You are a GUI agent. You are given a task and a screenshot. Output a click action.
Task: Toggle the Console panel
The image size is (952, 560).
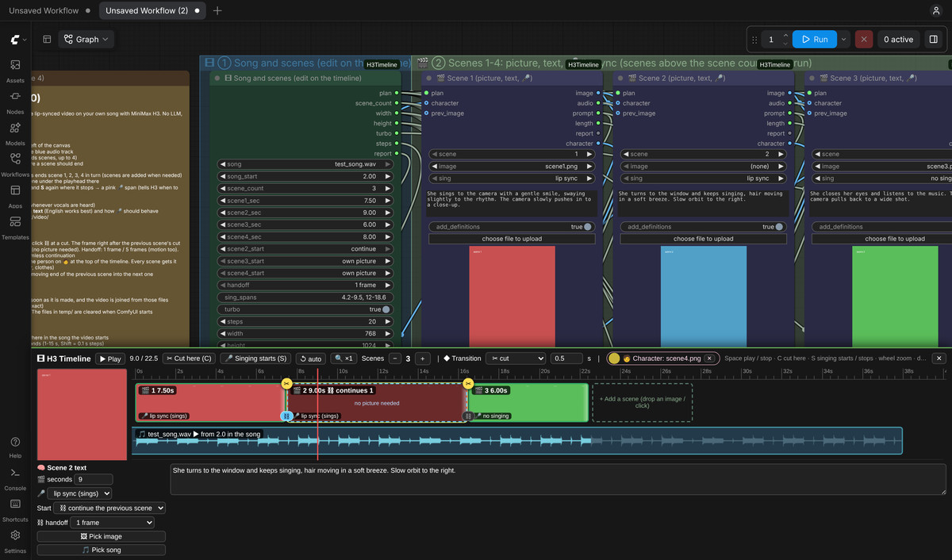pyautogui.click(x=15, y=478)
